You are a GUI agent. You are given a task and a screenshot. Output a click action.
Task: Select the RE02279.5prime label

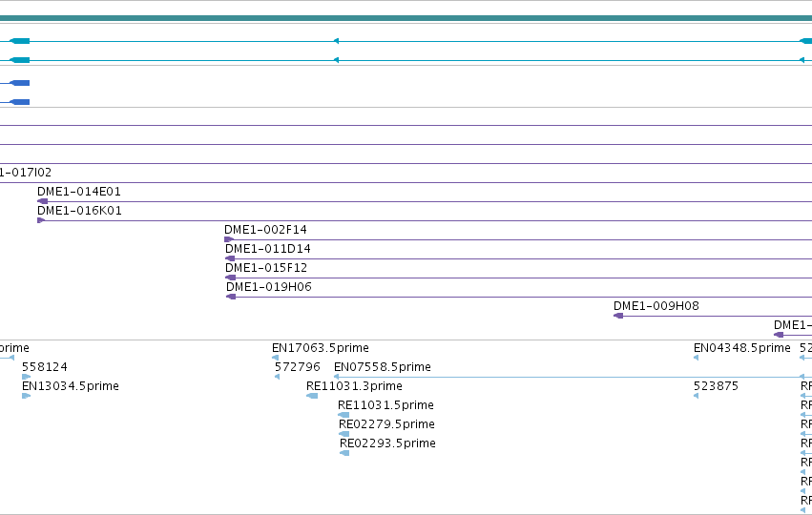pyautogui.click(x=386, y=424)
